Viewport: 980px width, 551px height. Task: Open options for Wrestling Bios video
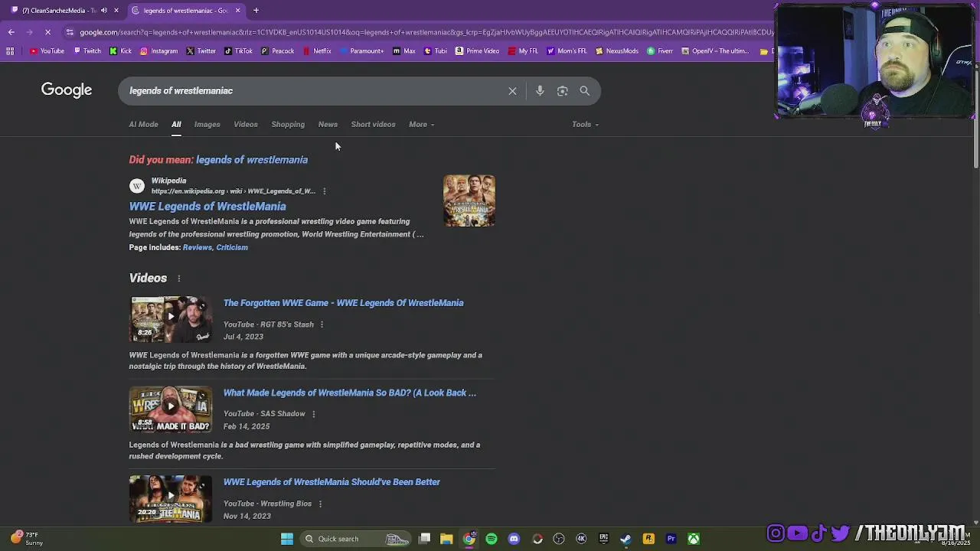click(x=320, y=504)
